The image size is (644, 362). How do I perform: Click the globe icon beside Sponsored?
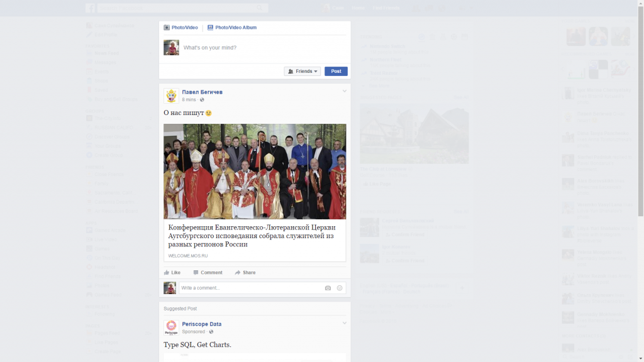[211, 332]
